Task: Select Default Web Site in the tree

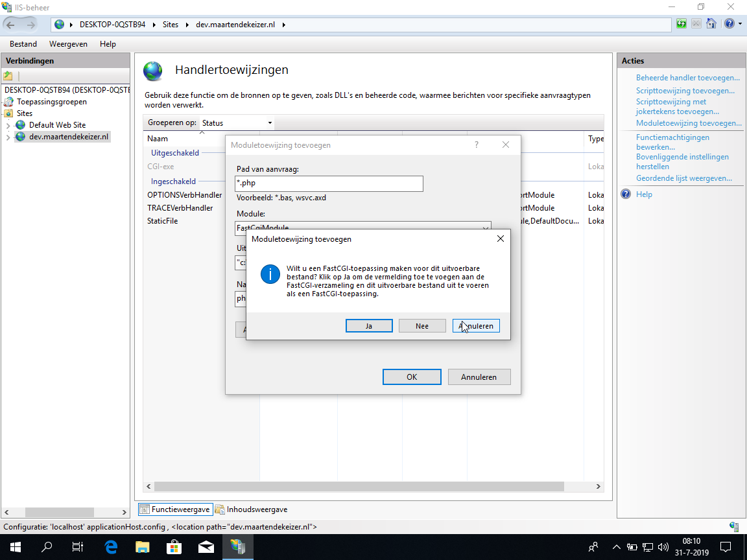Action: point(57,124)
